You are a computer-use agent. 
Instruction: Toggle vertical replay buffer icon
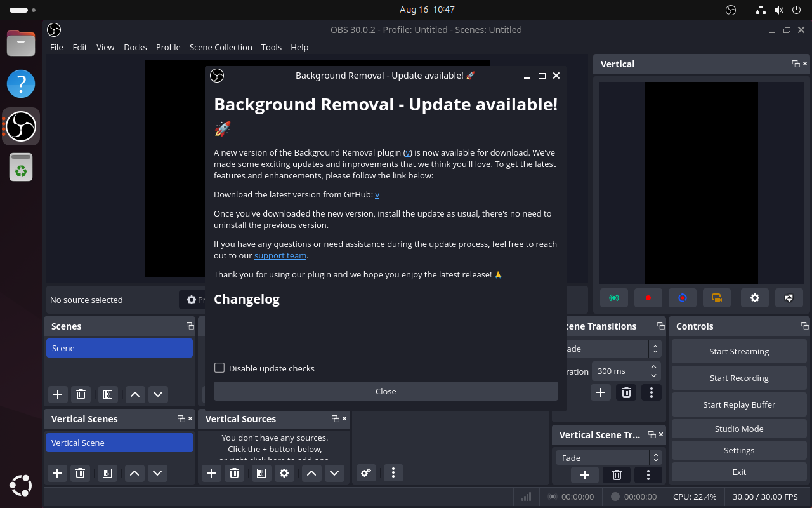pos(683,298)
